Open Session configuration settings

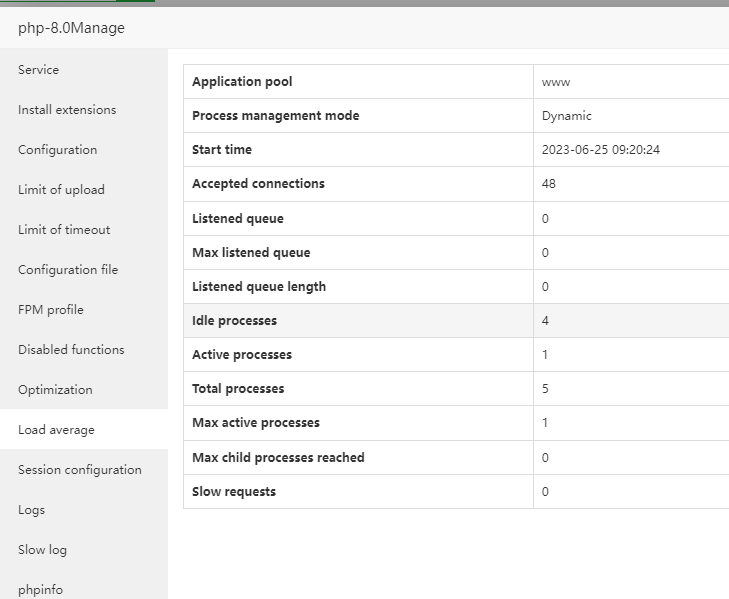click(x=80, y=470)
